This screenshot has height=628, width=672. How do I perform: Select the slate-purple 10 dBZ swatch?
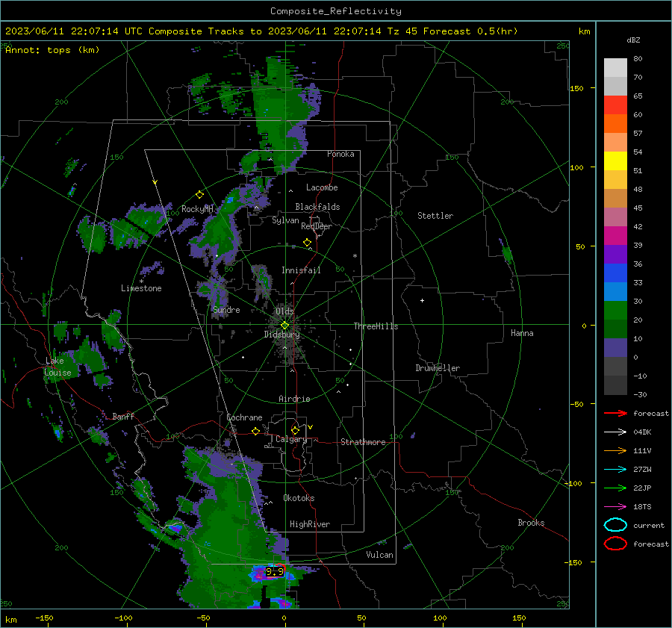(615, 347)
